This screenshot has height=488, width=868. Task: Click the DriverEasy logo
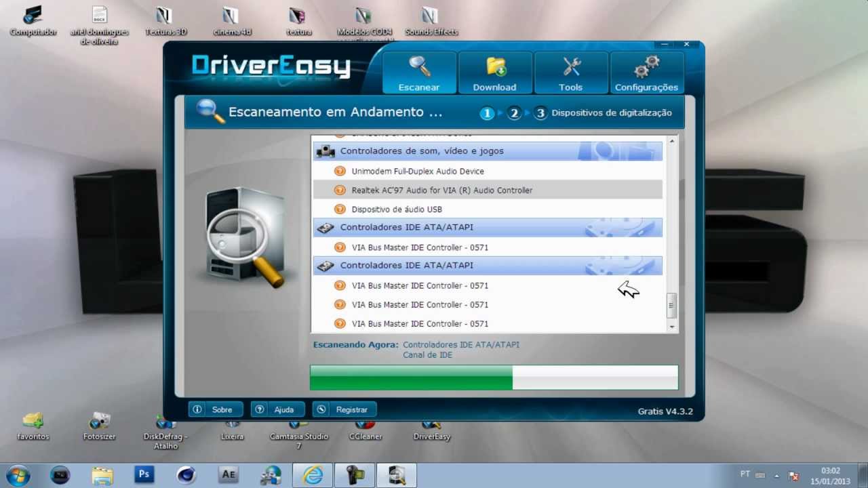click(271, 66)
